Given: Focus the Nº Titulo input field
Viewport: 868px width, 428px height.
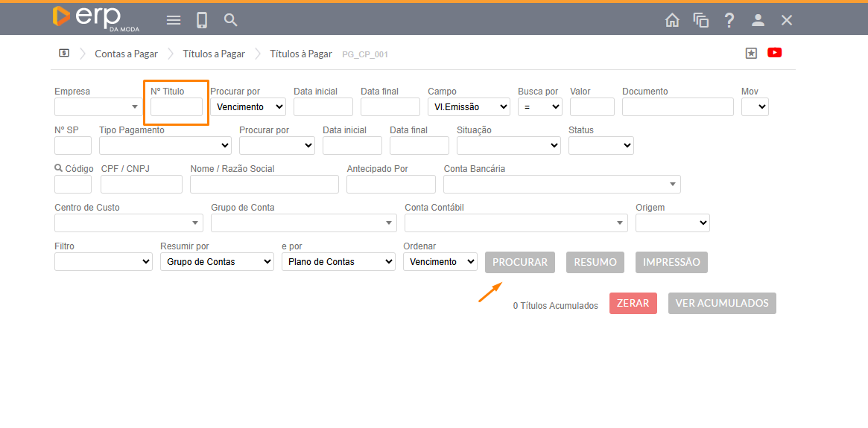Looking at the screenshot, I should (177, 107).
